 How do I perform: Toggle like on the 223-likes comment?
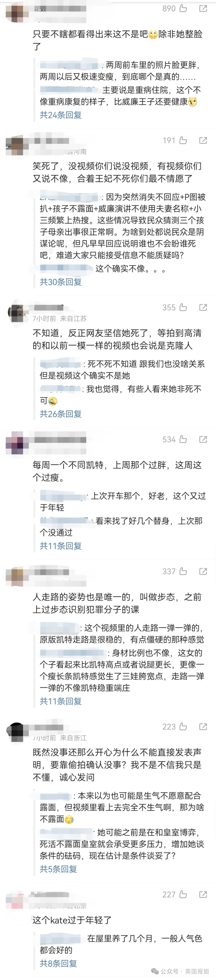click(183, 727)
